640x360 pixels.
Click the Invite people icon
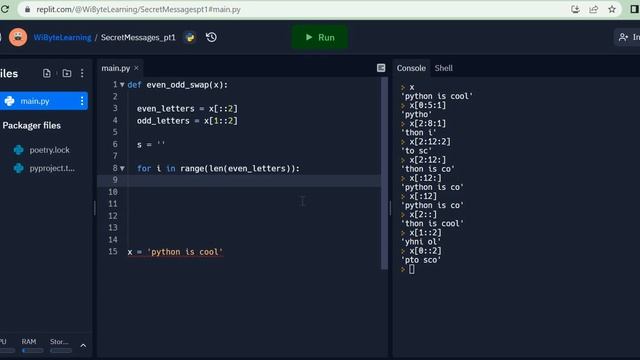(623, 37)
